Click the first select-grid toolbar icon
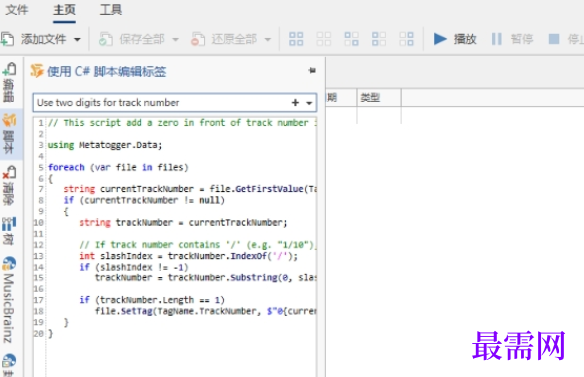The image size is (584, 377). coord(296,39)
